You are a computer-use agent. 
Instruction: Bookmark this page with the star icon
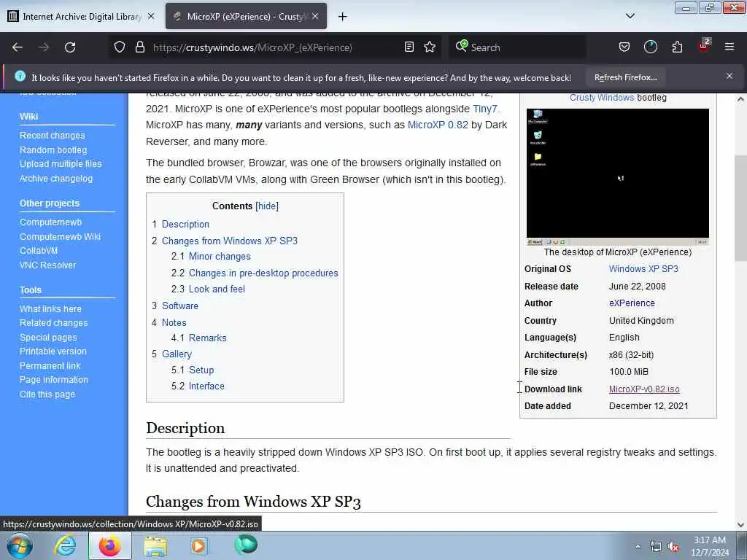430,47
